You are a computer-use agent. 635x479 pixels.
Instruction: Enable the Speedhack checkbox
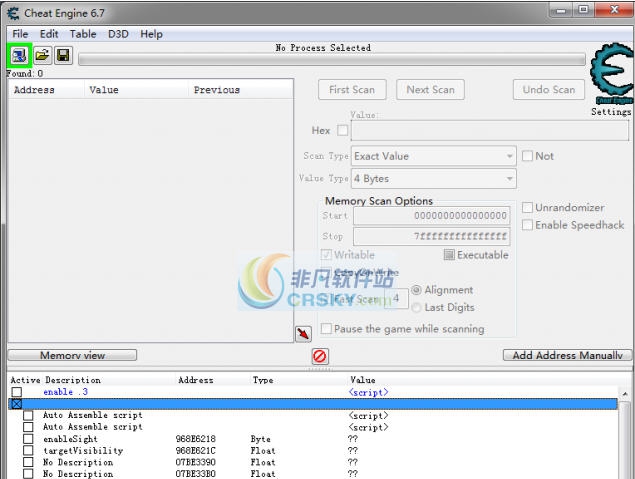click(528, 225)
